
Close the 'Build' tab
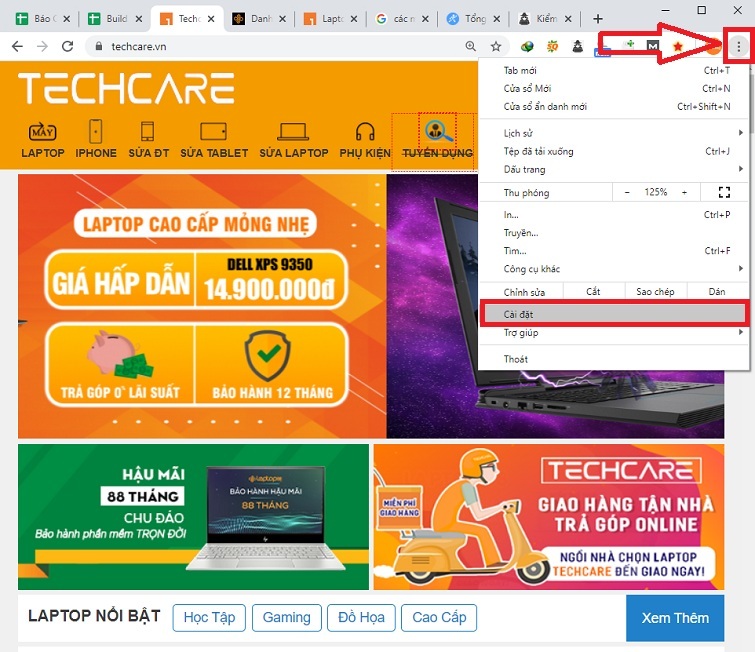(x=139, y=19)
